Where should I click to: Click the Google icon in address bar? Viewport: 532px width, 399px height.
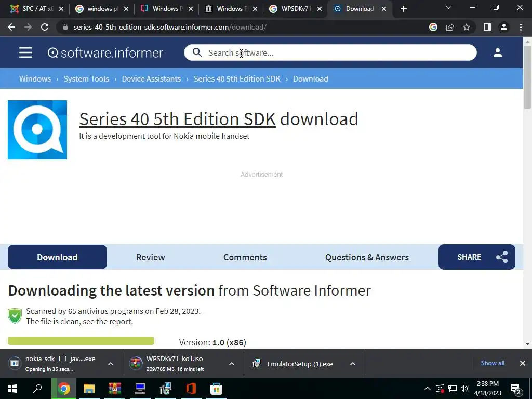point(433,27)
